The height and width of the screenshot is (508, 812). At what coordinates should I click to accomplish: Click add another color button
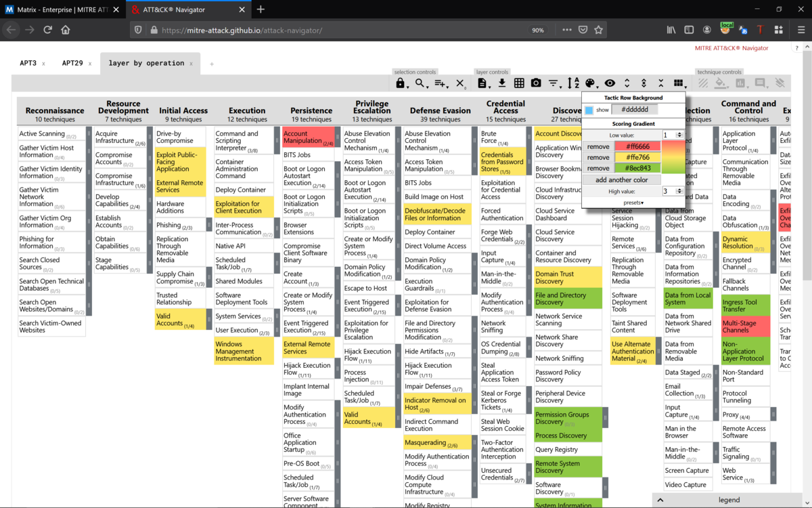[621, 179]
